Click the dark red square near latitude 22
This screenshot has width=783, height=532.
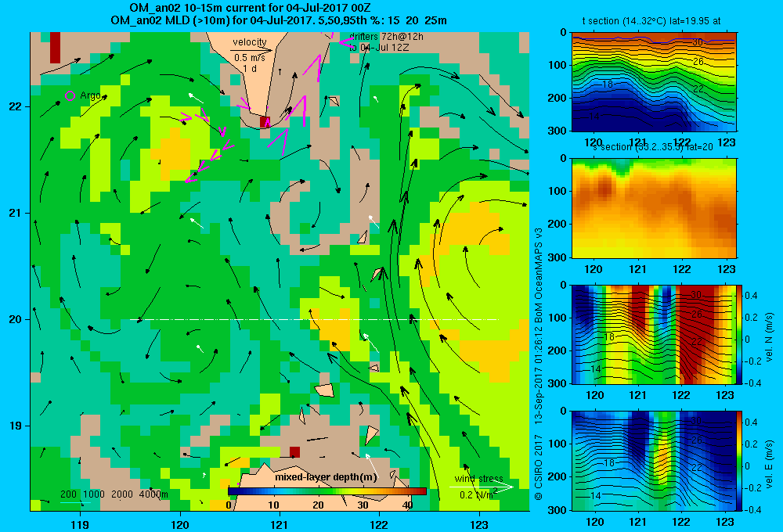tap(265, 122)
